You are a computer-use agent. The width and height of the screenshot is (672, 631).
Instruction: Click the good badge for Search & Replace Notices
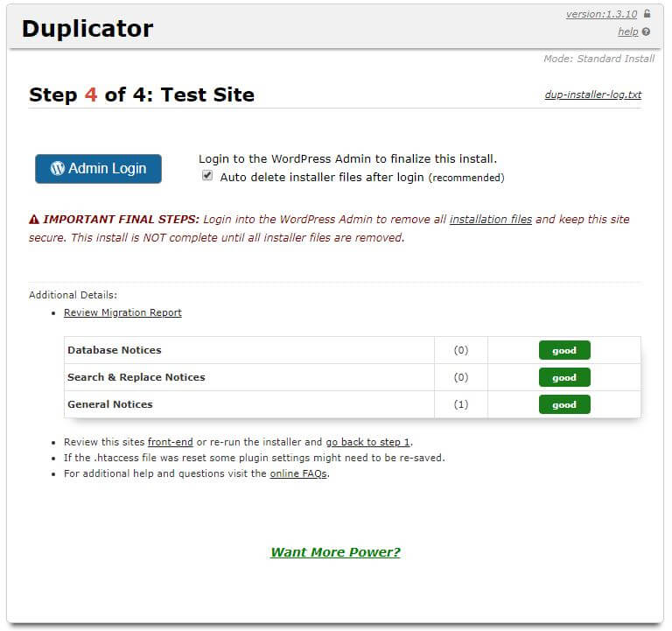564,377
